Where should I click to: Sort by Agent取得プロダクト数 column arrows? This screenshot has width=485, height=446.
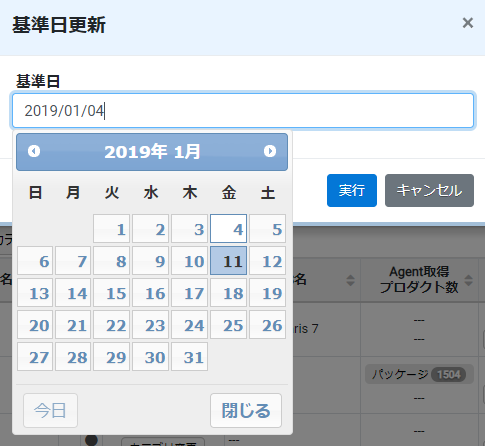[468, 280]
